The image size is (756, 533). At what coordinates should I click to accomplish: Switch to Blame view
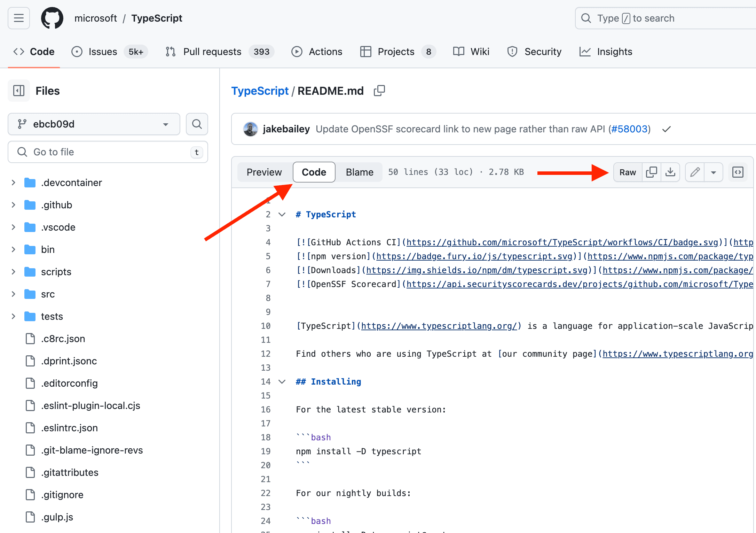coord(360,172)
